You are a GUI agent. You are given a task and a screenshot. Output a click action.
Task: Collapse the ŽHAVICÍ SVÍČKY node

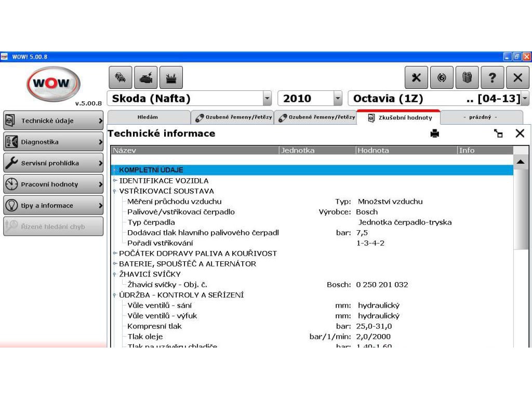click(x=115, y=274)
